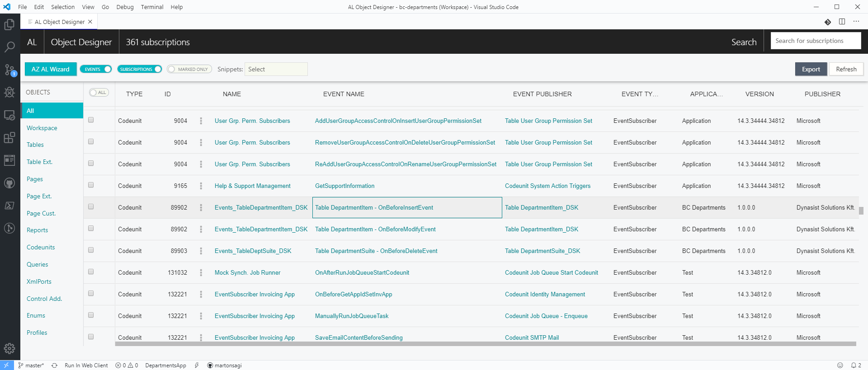This screenshot has width=868, height=370.
Task: Open the terminal-style icon in activity bar
Action: pos(9,206)
